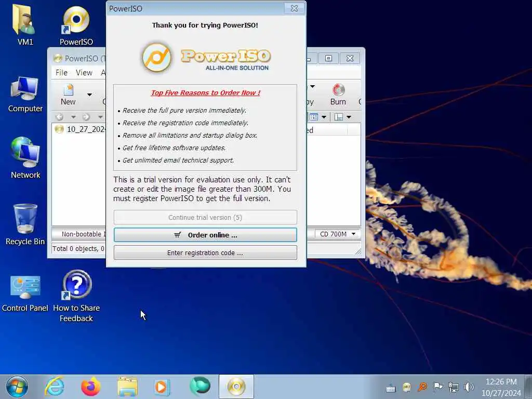Open Windows Start menu
Viewport: 532px width, 399px height.
(x=17, y=387)
